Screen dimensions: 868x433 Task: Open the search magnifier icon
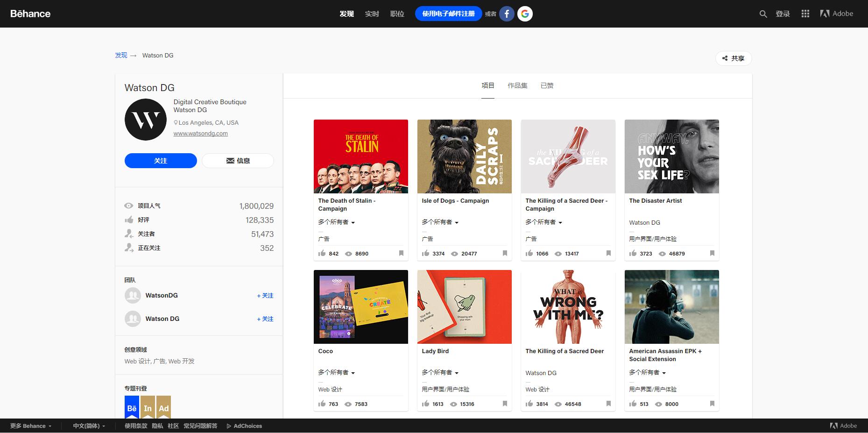point(763,14)
